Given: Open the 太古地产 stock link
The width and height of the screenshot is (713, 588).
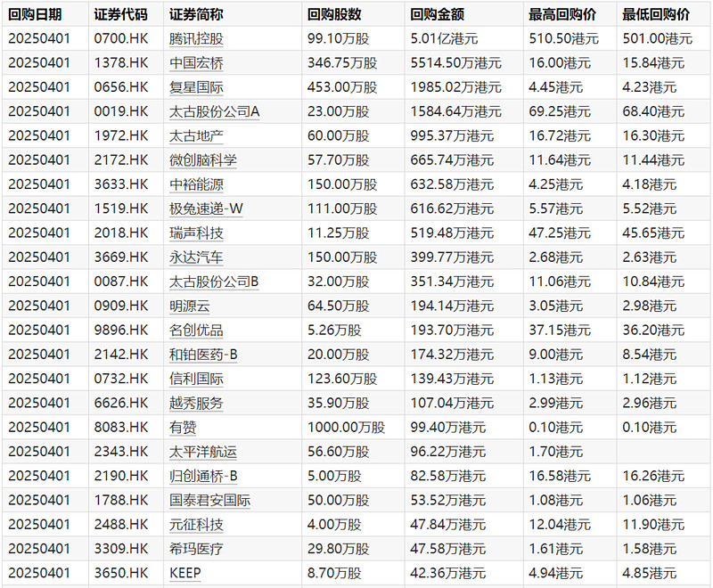Looking at the screenshot, I should point(196,136).
